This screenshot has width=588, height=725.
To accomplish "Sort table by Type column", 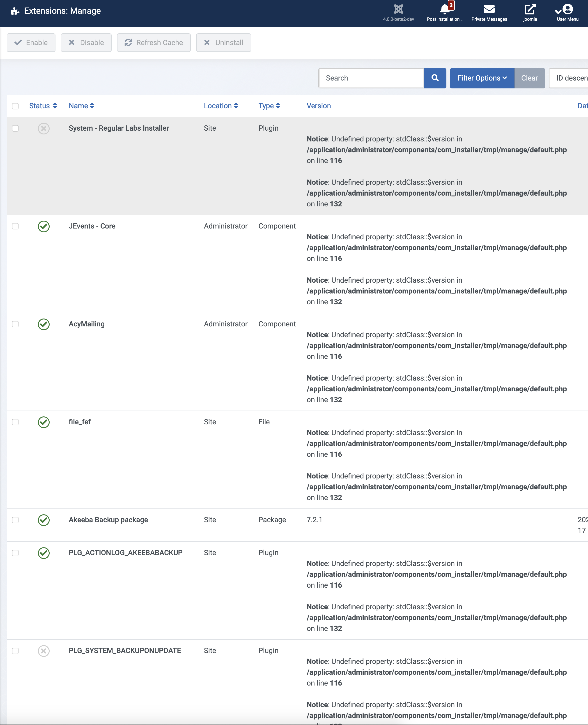I will [x=269, y=106].
